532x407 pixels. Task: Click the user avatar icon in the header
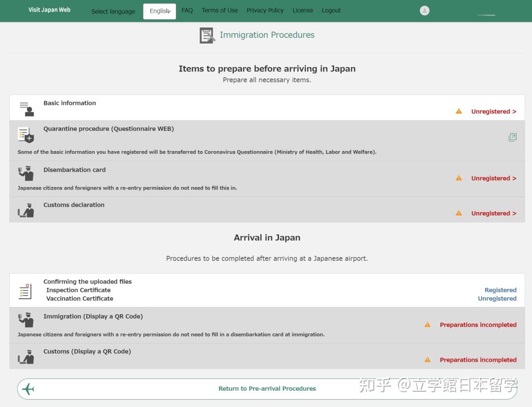tap(424, 10)
